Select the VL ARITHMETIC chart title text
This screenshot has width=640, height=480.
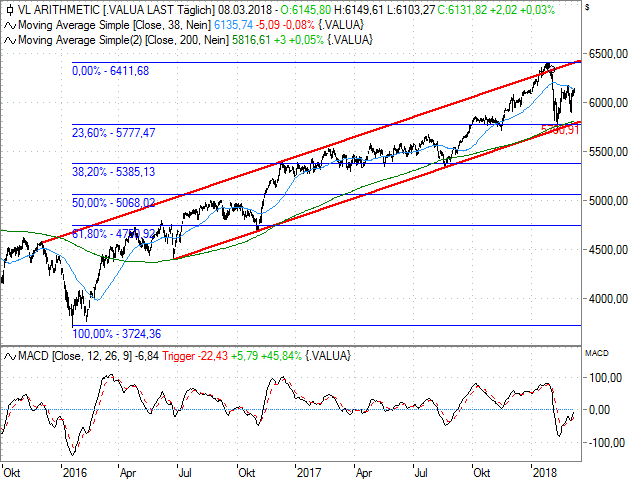click(x=59, y=10)
